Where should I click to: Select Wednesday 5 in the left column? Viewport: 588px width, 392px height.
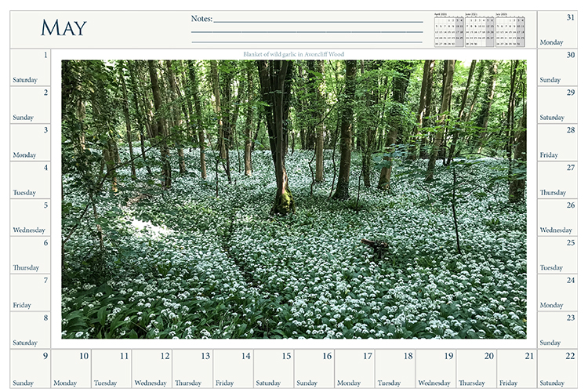click(30, 218)
